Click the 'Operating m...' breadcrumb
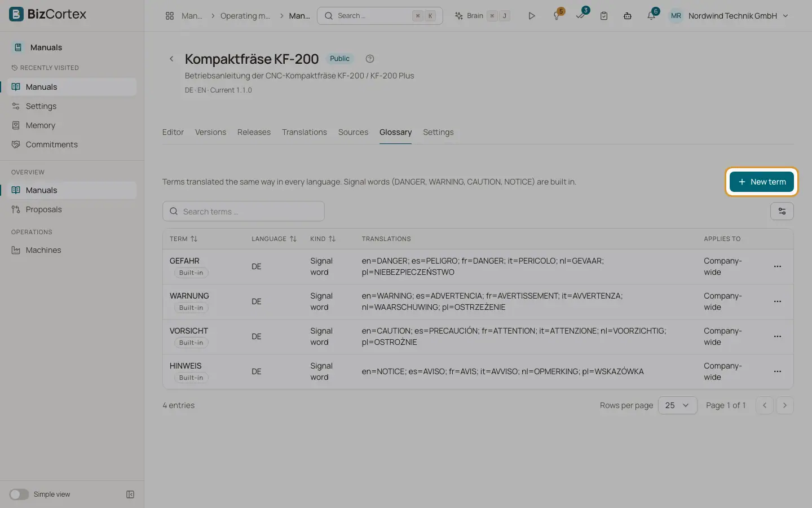The image size is (812, 508). 245,16
